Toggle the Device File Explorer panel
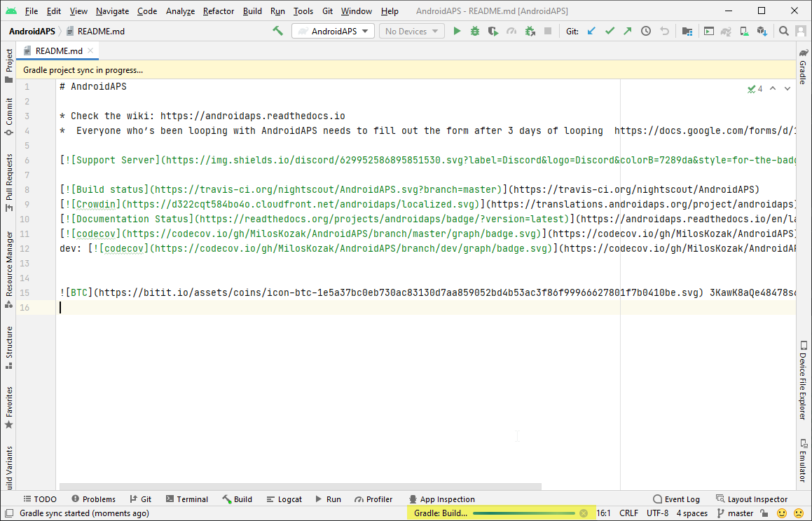The width and height of the screenshot is (812, 521). pos(803,380)
